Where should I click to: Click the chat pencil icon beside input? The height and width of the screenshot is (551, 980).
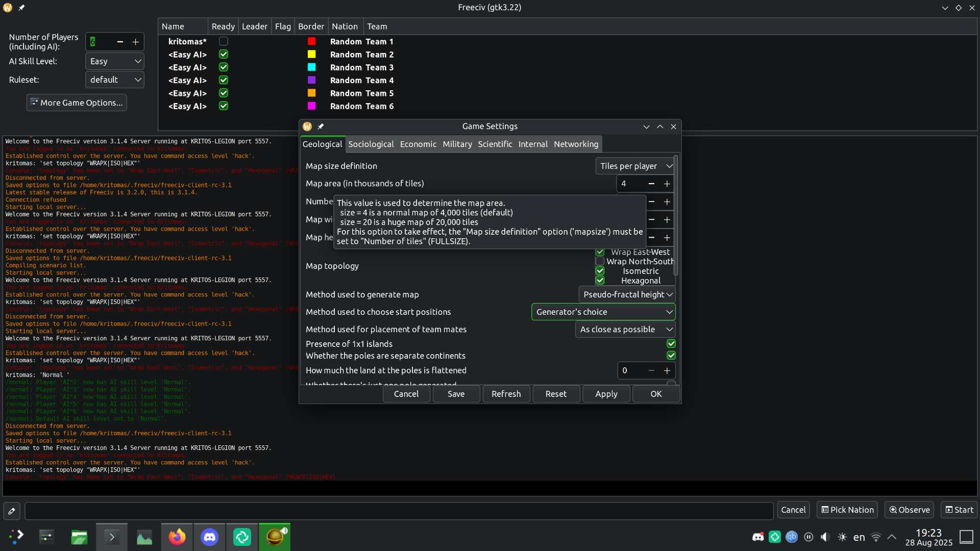click(12, 511)
